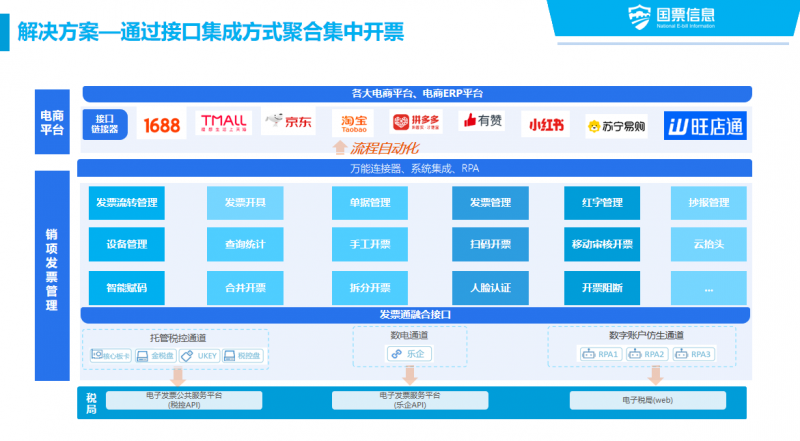Viewport: 800px width, 441px height.
Task: Open the 合并开票 module
Action: [245, 288]
